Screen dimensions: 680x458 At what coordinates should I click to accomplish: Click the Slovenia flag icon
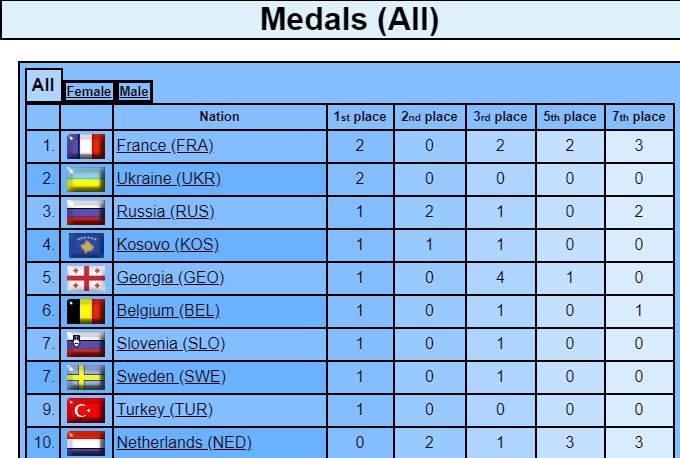point(86,344)
